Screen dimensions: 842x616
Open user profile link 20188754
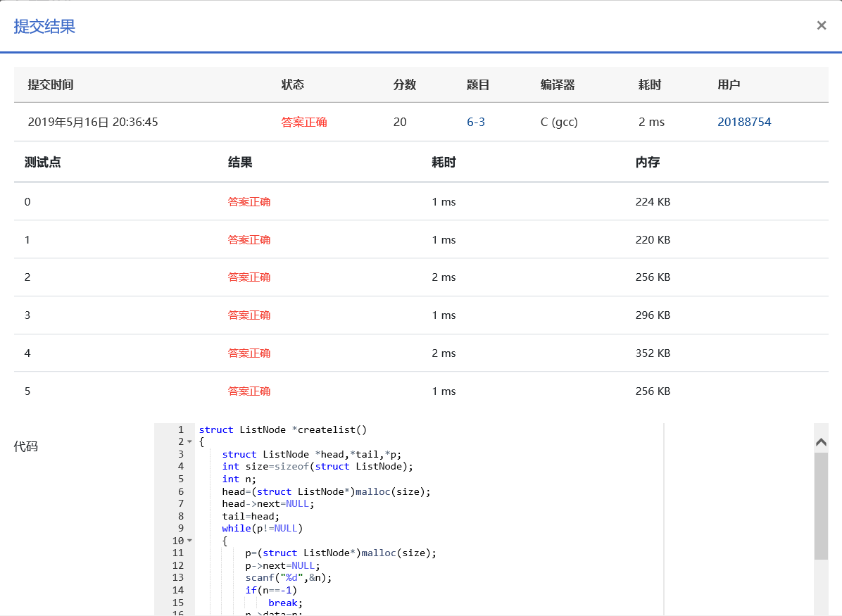pyautogui.click(x=744, y=122)
